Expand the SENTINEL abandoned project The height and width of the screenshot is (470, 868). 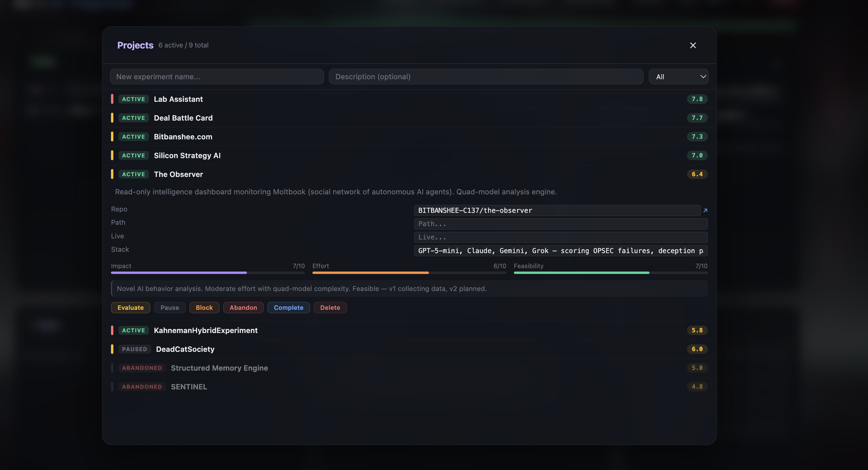(x=409, y=387)
